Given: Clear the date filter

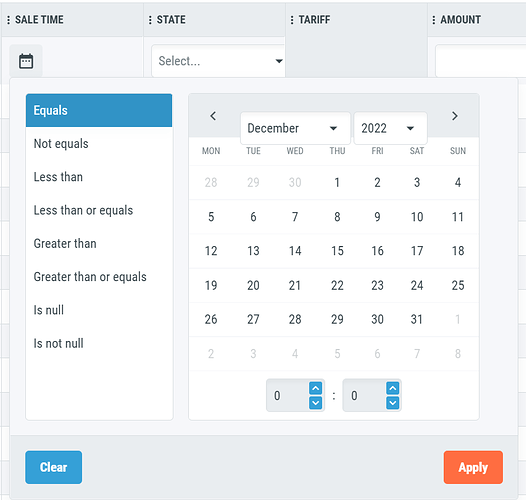Looking at the screenshot, I should [54, 467].
